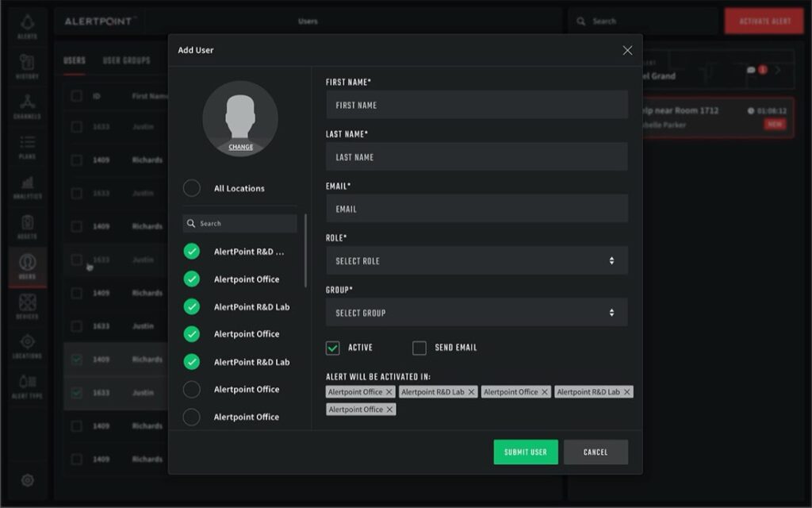Select the Users sidebar icon
812x508 pixels.
pyautogui.click(x=28, y=267)
